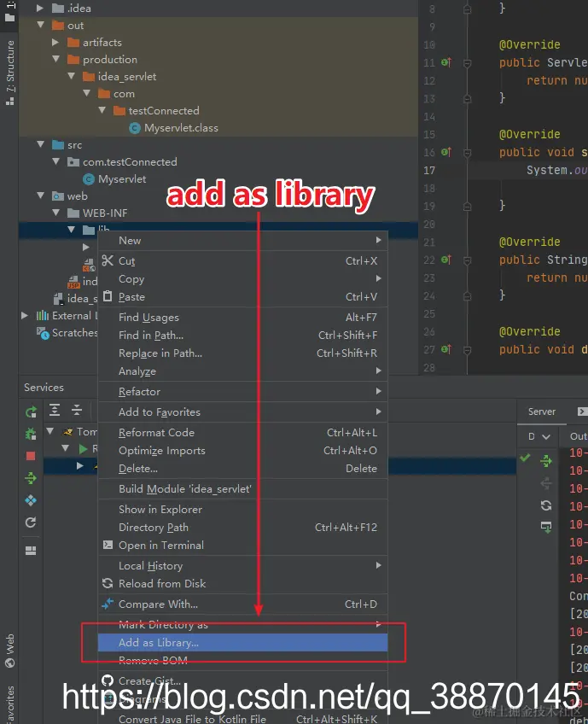Click the Rerun icon in Services toolbar
588x724 pixels.
[x=31, y=412]
